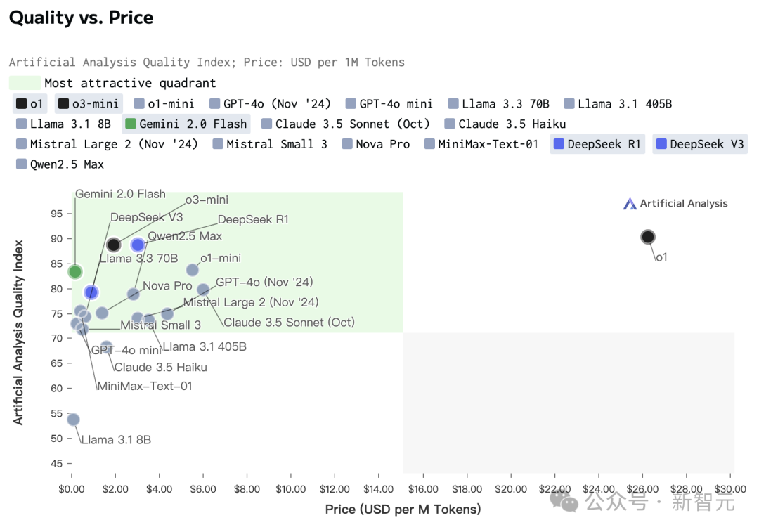Click the Artificial Analysis logo icon
The width and height of the screenshot is (759, 532).
pos(630,204)
